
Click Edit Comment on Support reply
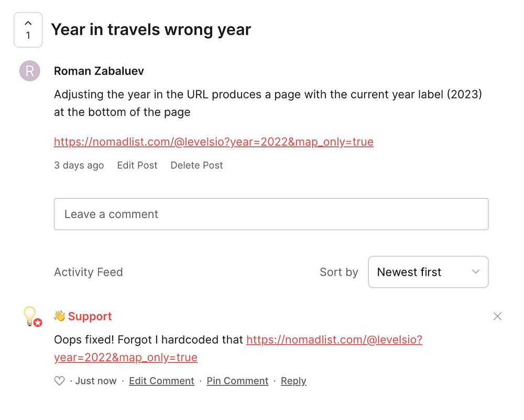coord(161,381)
